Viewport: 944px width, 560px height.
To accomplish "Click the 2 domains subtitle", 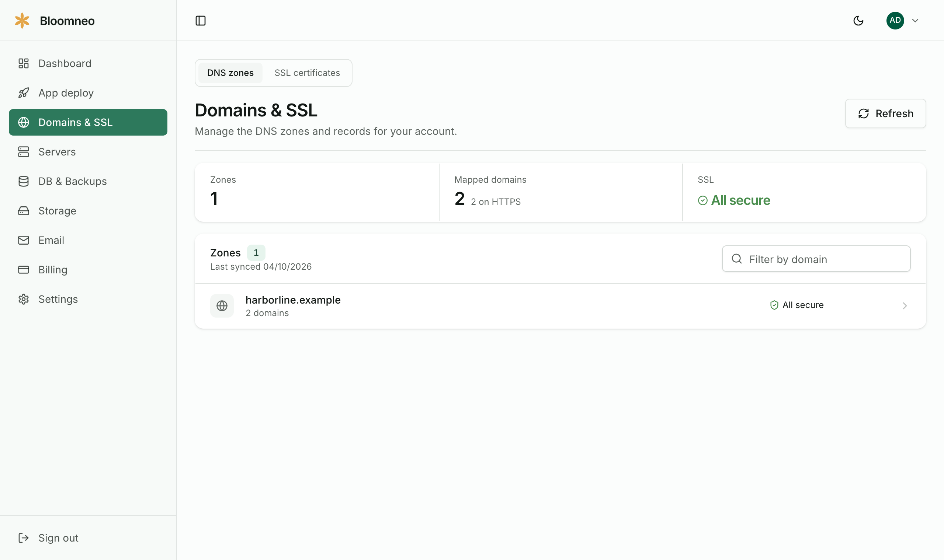I will click(x=267, y=313).
